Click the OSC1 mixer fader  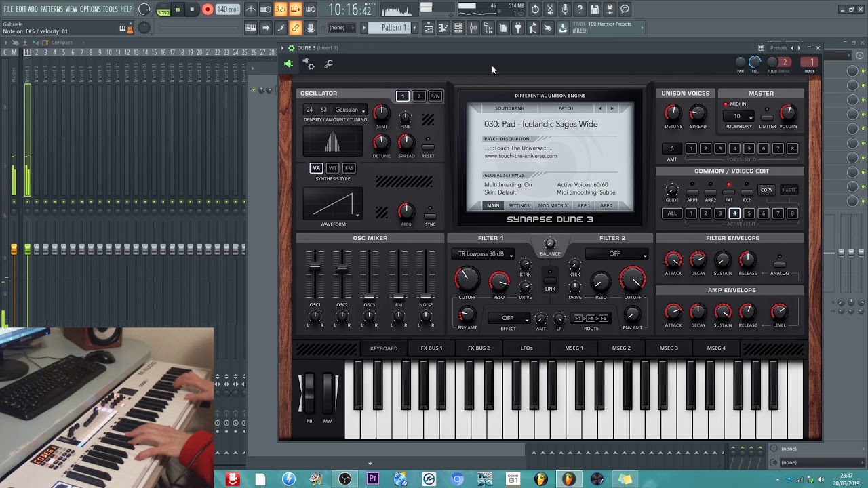(x=315, y=266)
